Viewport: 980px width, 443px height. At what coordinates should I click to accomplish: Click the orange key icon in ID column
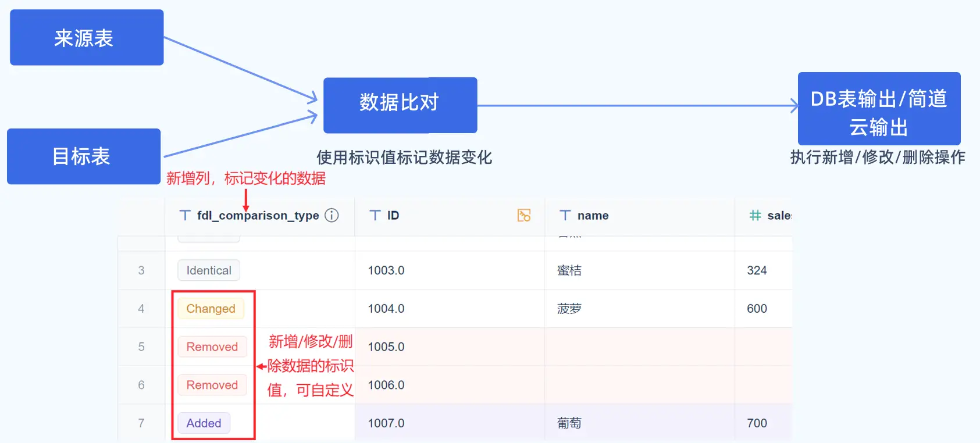coord(524,216)
